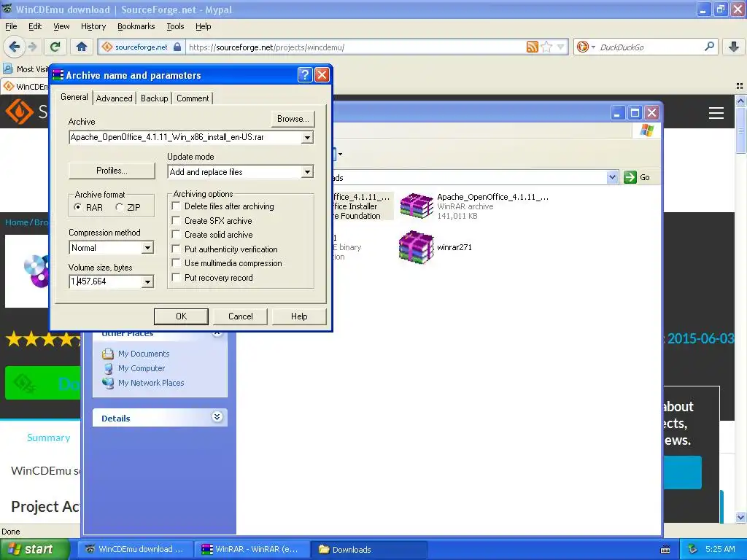Click the SourceForge hamburger menu icon

click(x=716, y=113)
